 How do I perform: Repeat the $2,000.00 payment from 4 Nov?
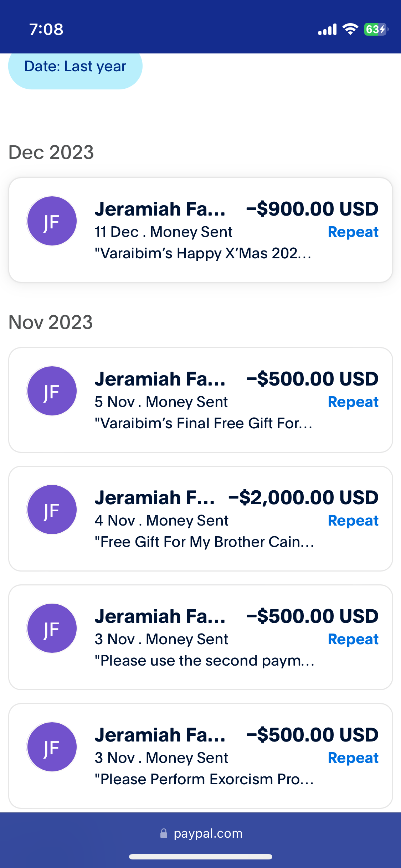coord(353,521)
